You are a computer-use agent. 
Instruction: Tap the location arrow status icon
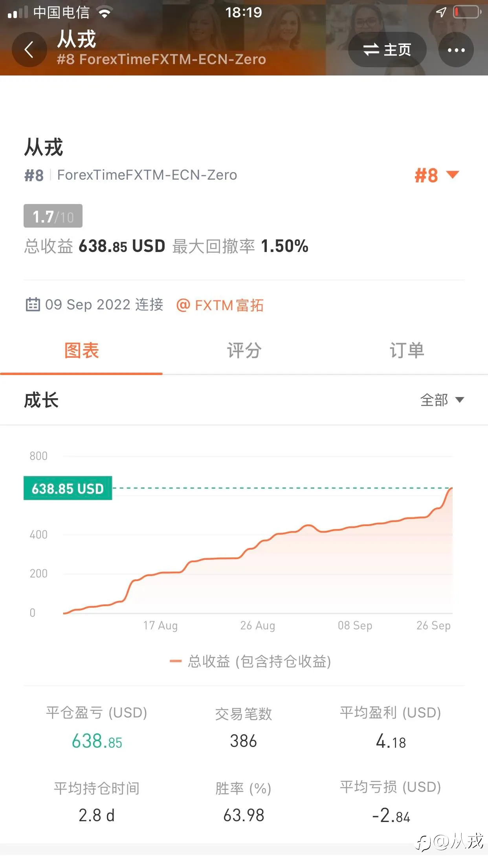[441, 12]
